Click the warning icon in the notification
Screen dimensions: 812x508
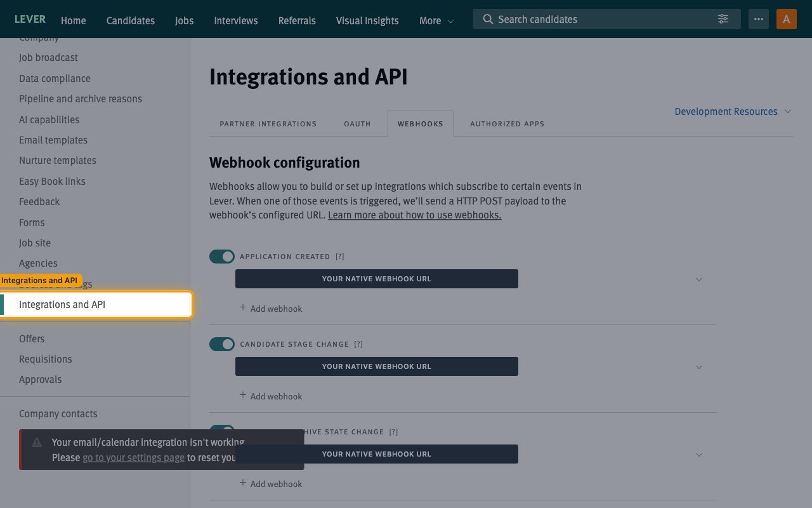37,443
